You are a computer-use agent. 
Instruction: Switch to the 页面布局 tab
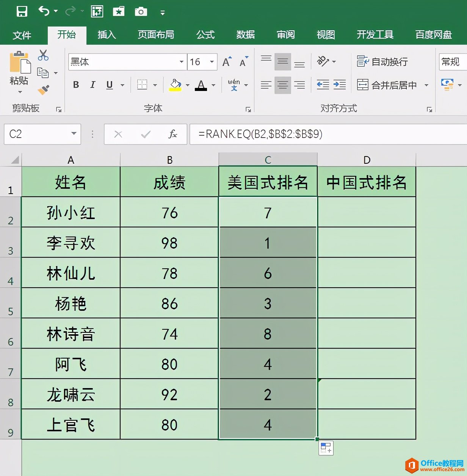[x=156, y=35]
